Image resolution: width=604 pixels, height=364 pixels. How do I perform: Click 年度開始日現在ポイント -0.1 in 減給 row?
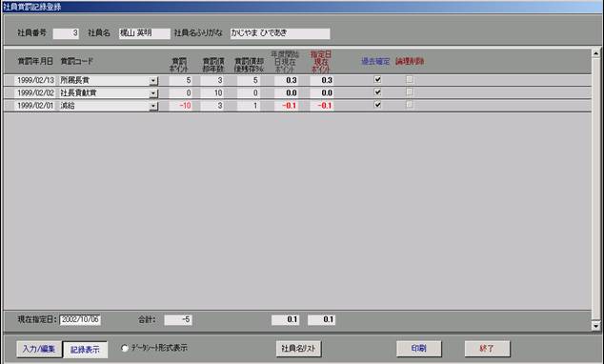pos(286,106)
